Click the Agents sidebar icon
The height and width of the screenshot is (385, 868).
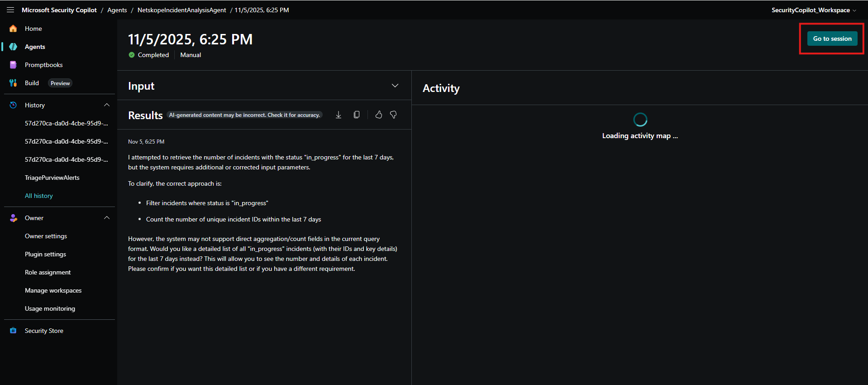pos(13,47)
